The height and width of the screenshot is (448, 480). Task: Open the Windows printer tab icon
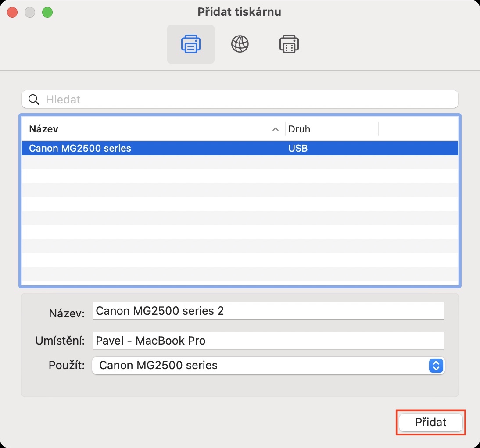(x=289, y=44)
